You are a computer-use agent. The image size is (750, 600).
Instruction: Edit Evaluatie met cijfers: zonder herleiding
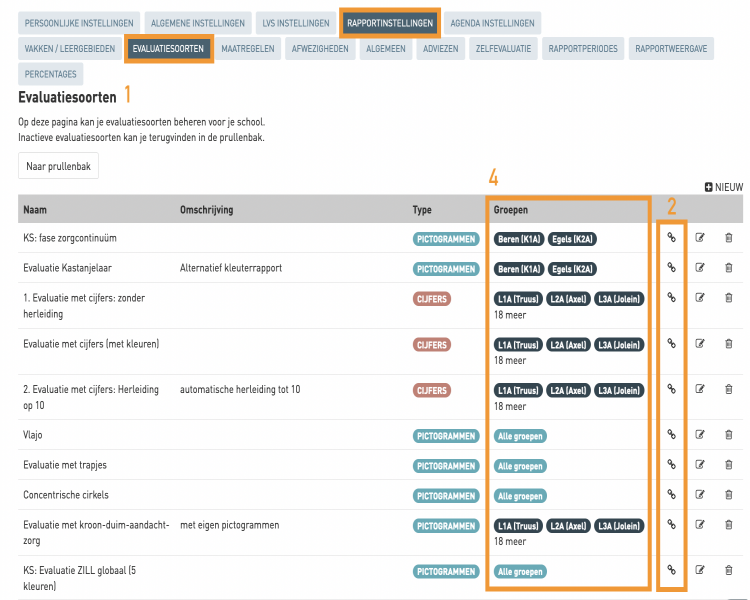point(700,298)
